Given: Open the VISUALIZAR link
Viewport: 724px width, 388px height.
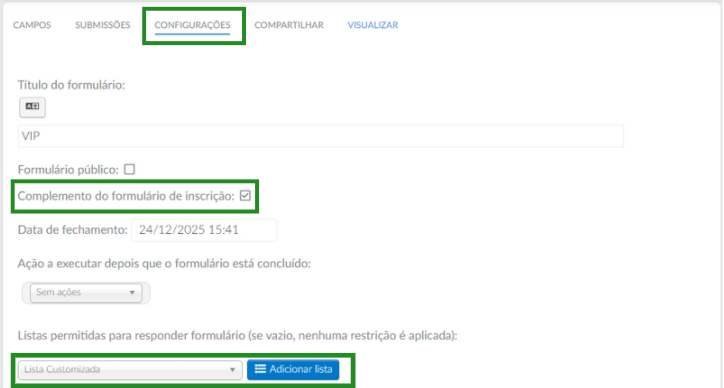Looking at the screenshot, I should coord(373,25).
